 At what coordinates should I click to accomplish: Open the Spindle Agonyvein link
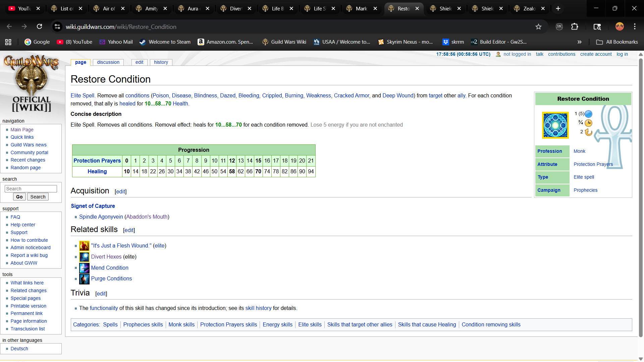click(101, 217)
